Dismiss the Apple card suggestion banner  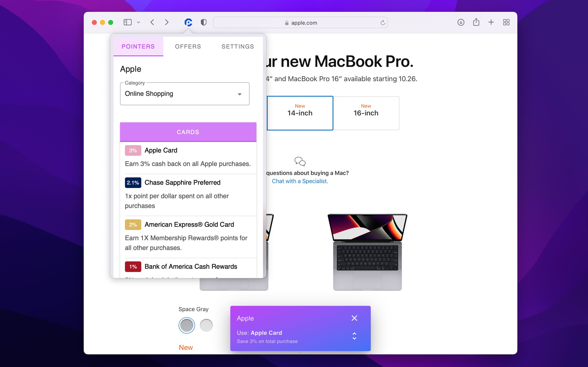coord(354,318)
